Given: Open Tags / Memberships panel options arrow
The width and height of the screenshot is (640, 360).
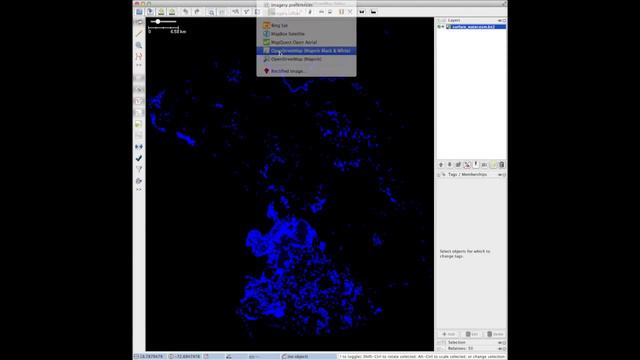Looking at the screenshot, I should pyautogui.click(x=500, y=175).
